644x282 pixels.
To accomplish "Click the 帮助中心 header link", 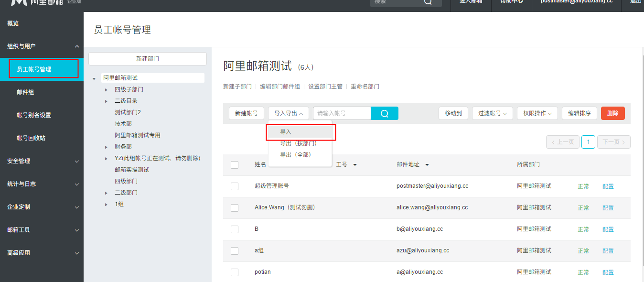I will (x=512, y=2).
